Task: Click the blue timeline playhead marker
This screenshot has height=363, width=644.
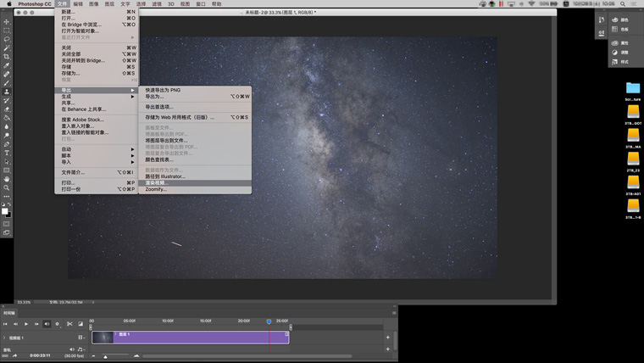Action: point(269,321)
